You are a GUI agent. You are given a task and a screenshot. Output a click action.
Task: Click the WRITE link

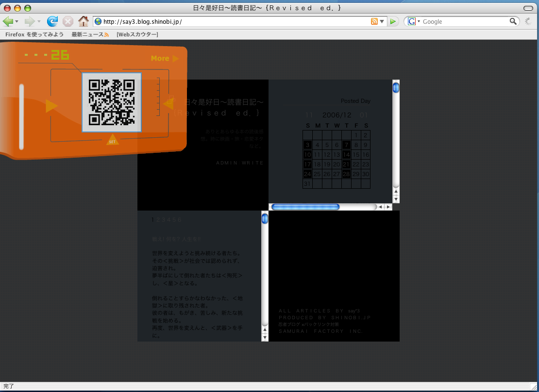point(253,163)
